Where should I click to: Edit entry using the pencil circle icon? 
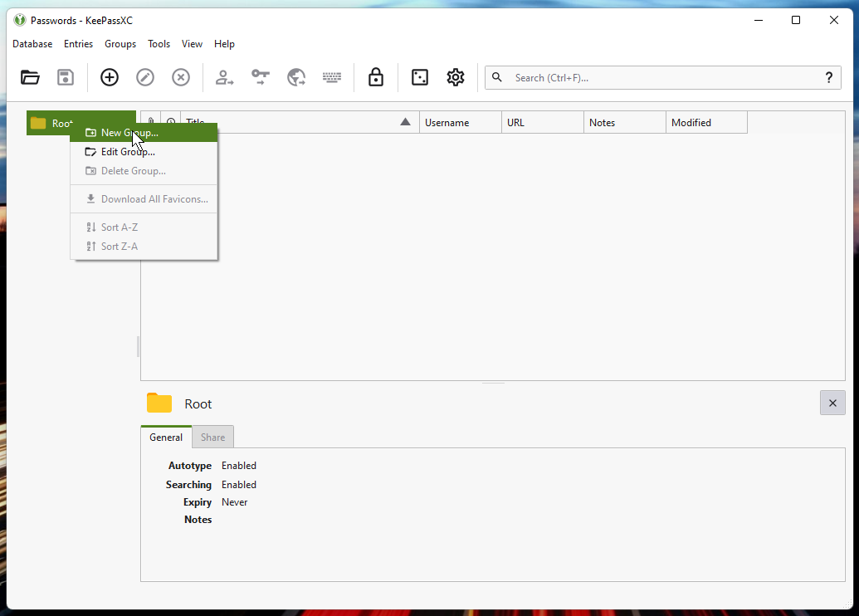point(145,77)
